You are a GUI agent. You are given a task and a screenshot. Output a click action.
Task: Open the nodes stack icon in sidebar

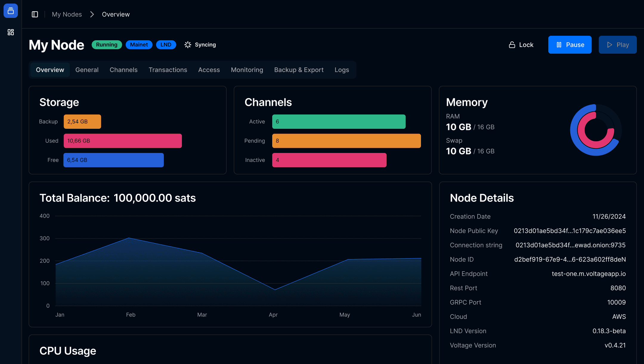coord(11,11)
